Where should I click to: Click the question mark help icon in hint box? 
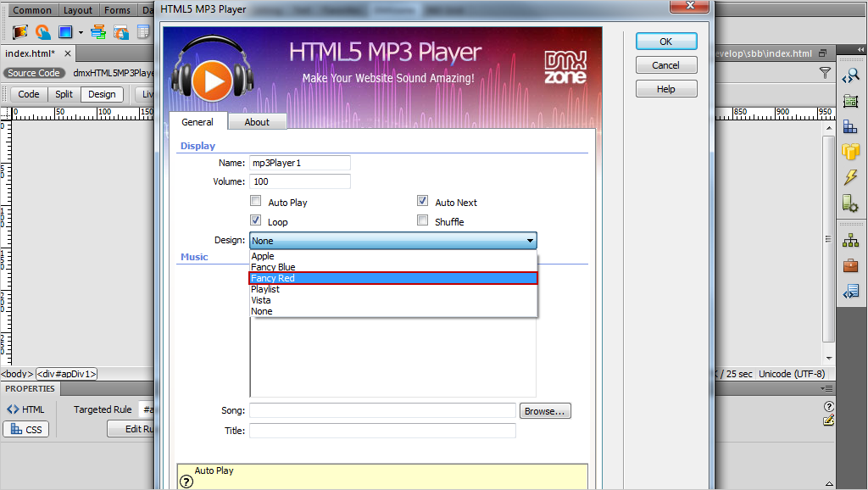(186, 482)
